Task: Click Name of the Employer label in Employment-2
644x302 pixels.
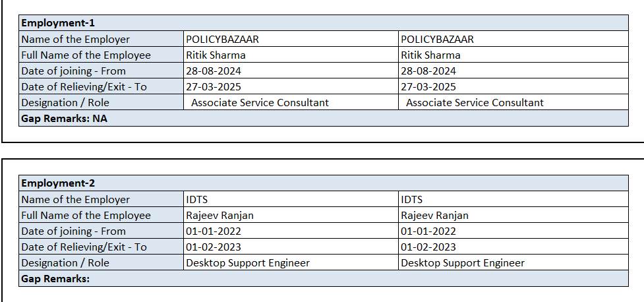Action: [x=75, y=200]
